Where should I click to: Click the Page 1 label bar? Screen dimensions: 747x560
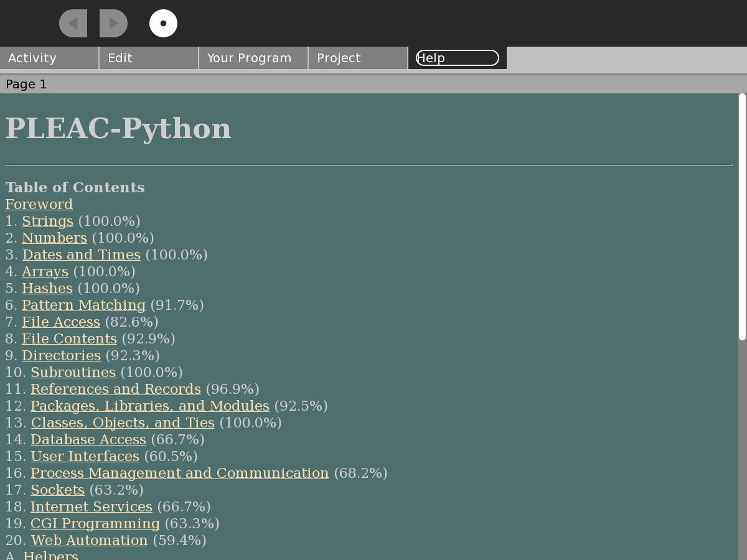[x=374, y=84]
